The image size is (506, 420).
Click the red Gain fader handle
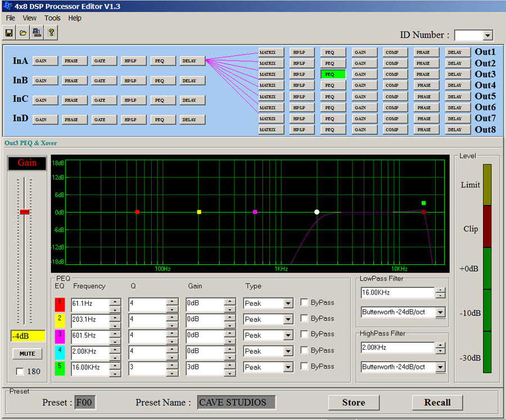pos(24,212)
